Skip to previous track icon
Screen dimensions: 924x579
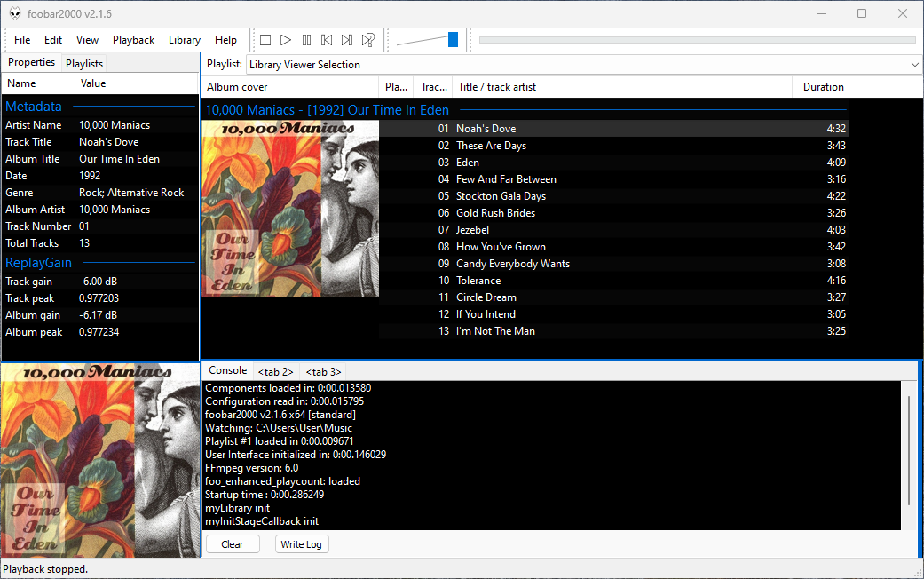[327, 40]
